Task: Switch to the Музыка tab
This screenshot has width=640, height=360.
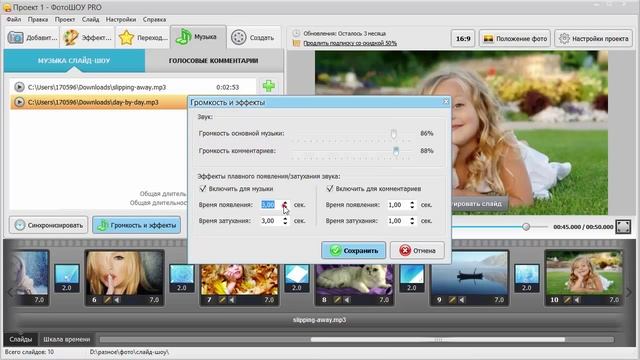Action: 198,37
